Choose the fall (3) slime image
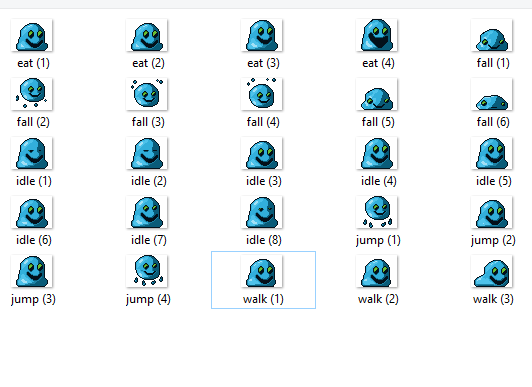532x387 pixels. [147, 94]
